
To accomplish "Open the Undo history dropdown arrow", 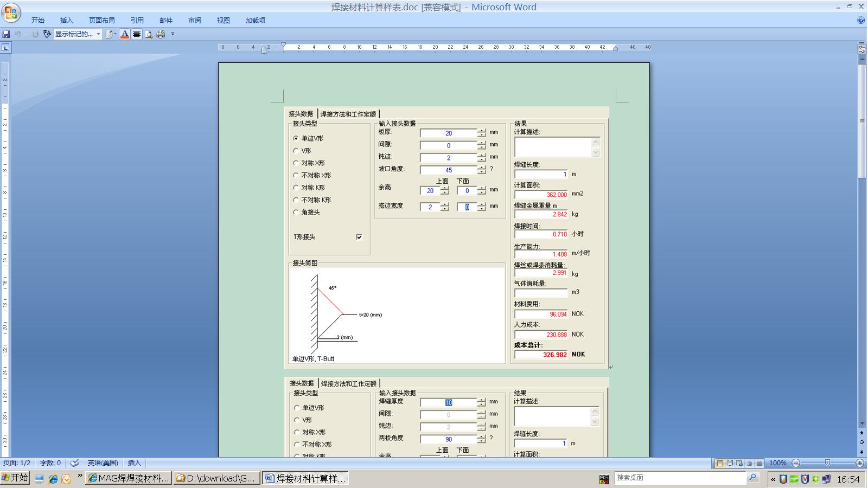I will (25, 34).
